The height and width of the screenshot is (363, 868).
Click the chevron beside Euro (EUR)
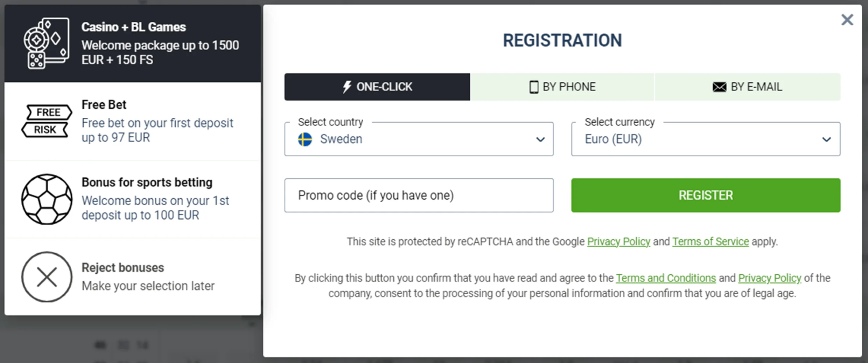click(827, 139)
